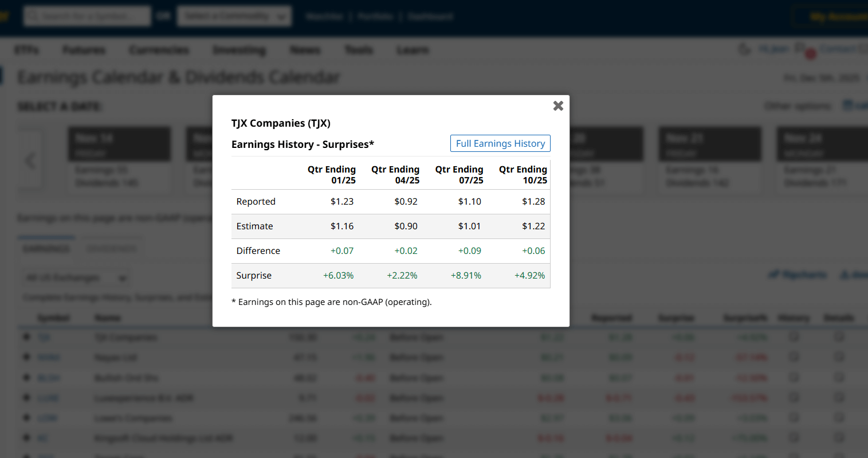Screen dimensions: 868x458
Task: Open the History icon for the TJX row
Action: [x=794, y=337]
